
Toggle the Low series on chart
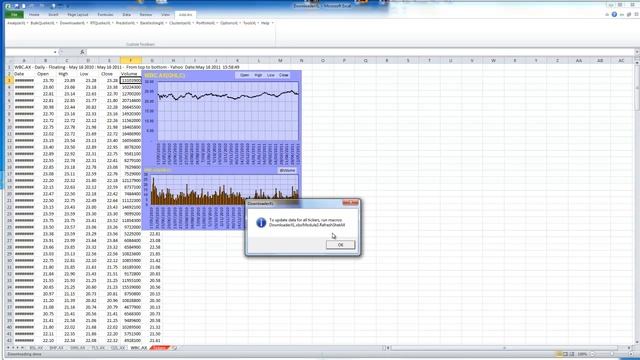tap(270, 75)
